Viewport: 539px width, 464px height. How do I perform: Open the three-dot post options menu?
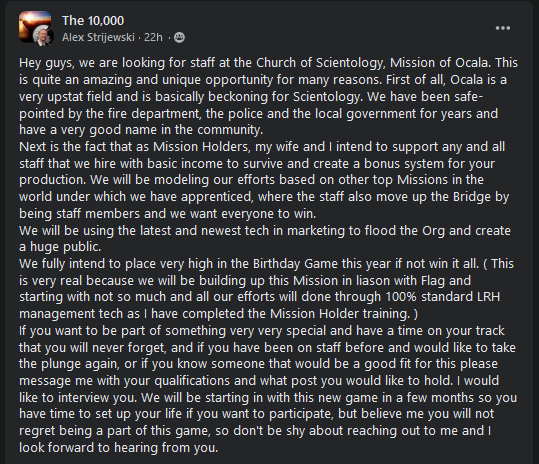[503, 28]
